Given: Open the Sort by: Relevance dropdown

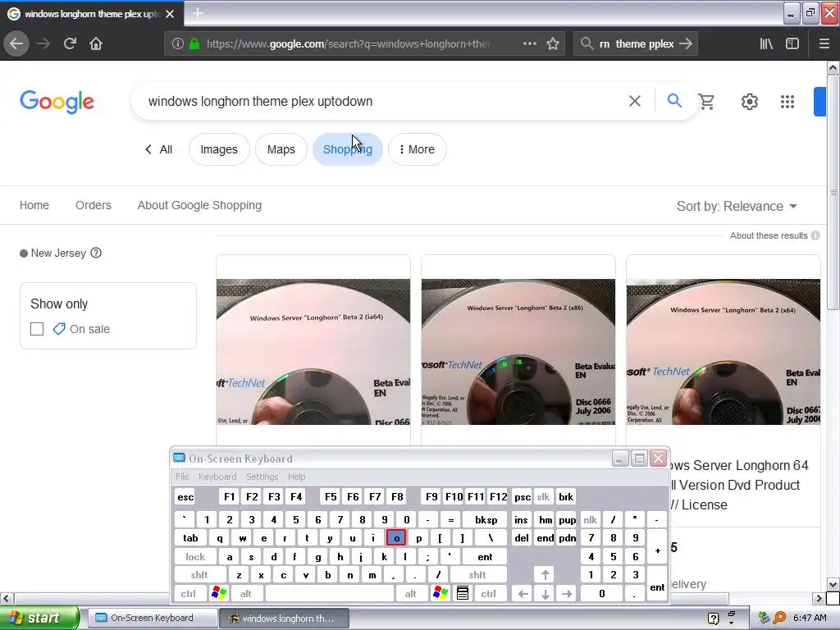Looking at the screenshot, I should click(737, 206).
